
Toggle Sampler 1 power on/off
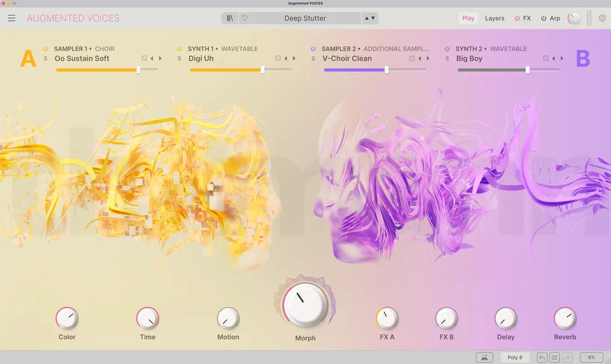46,49
